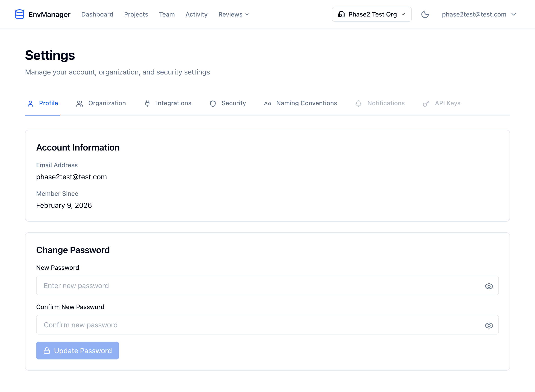Image resolution: width=535 pixels, height=392 pixels.
Task: Click the Notifications bell icon
Action: (358, 103)
